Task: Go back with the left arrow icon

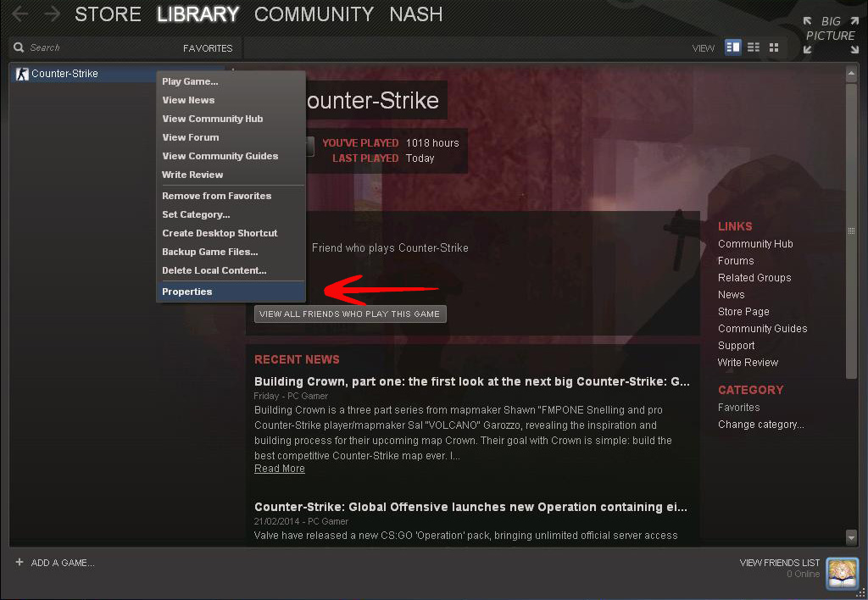Action: tap(20, 14)
